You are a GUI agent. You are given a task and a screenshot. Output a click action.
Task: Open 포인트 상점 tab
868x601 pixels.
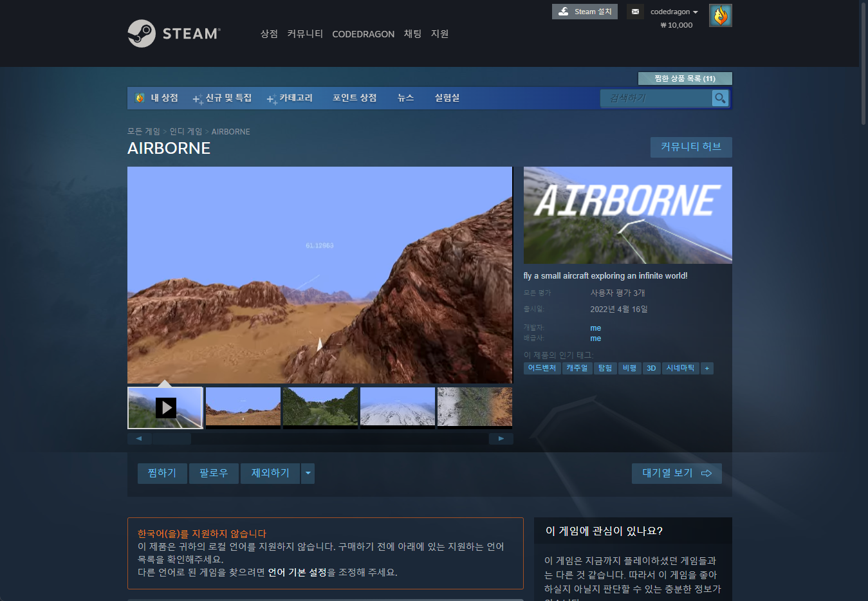click(355, 98)
